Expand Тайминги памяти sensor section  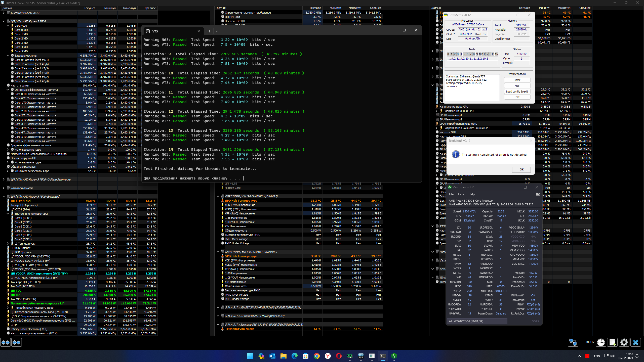pos(4,188)
